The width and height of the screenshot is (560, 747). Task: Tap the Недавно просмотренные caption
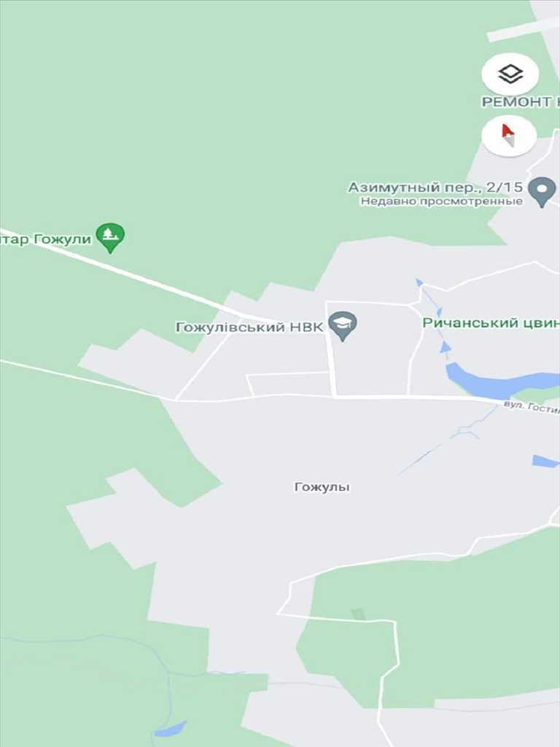pyautogui.click(x=441, y=201)
